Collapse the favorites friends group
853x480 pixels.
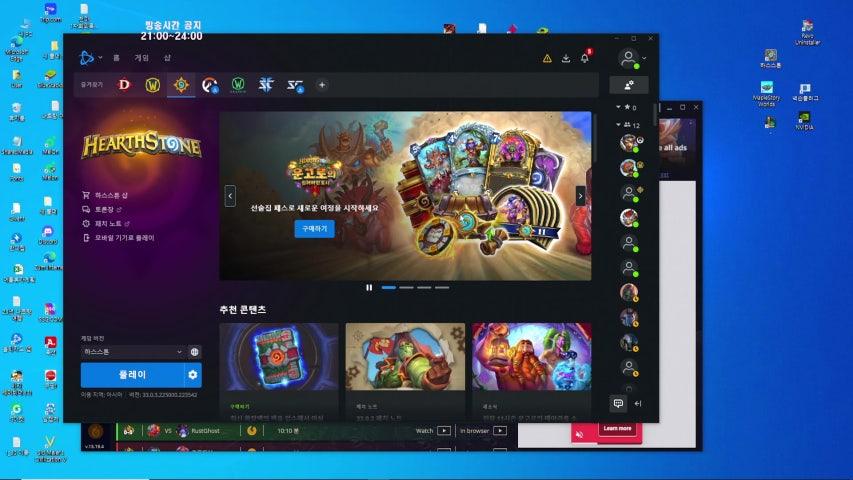coord(618,107)
